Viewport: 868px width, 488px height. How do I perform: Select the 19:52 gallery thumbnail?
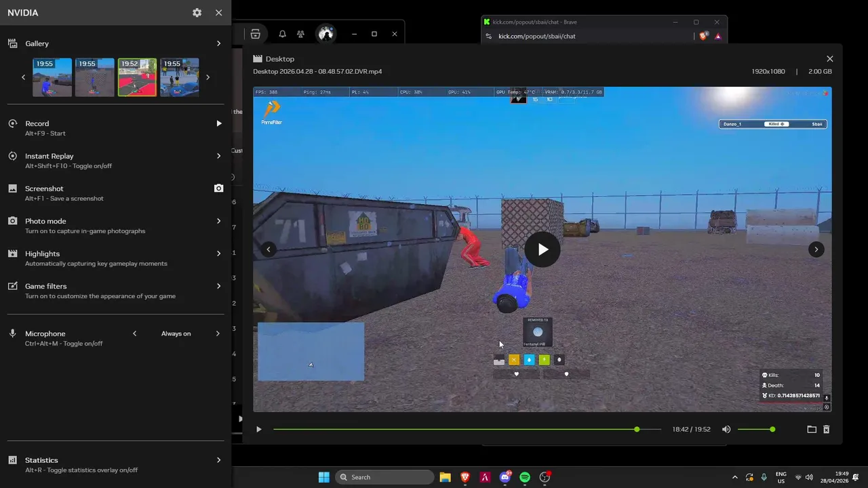point(137,77)
